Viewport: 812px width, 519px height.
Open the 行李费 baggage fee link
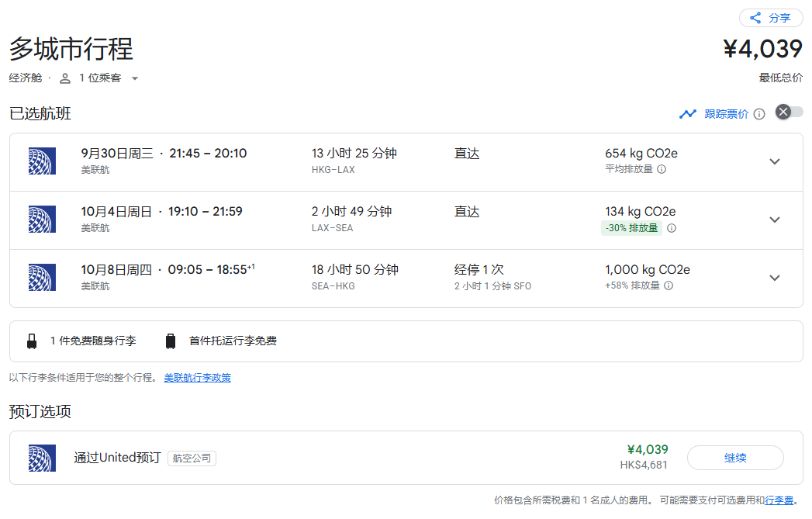(779, 500)
